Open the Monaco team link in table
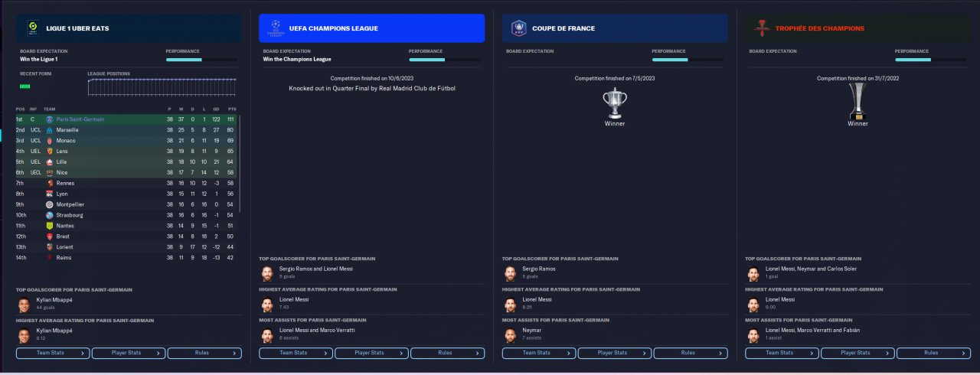The image size is (980, 375). (66, 141)
